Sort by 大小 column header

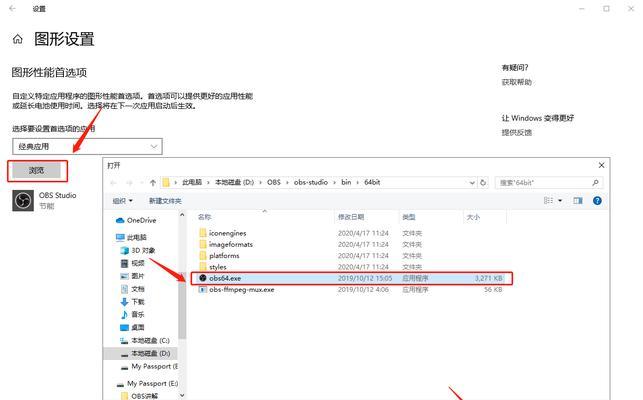tap(473, 217)
